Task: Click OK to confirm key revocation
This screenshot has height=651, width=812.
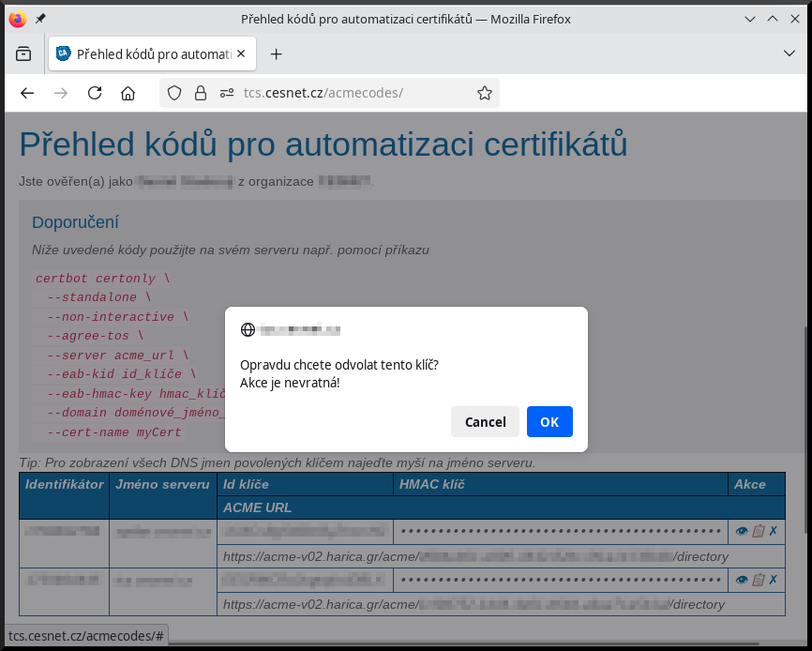Action: pyautogui.click(x=549, y=422)
